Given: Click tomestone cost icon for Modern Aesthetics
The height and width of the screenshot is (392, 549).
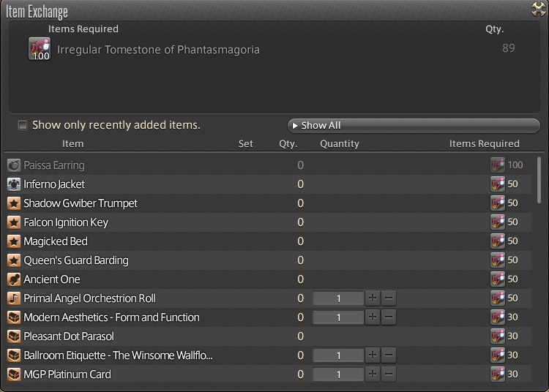Looking at the screenshot, I should pyautogui.click(x=498, y=317).
